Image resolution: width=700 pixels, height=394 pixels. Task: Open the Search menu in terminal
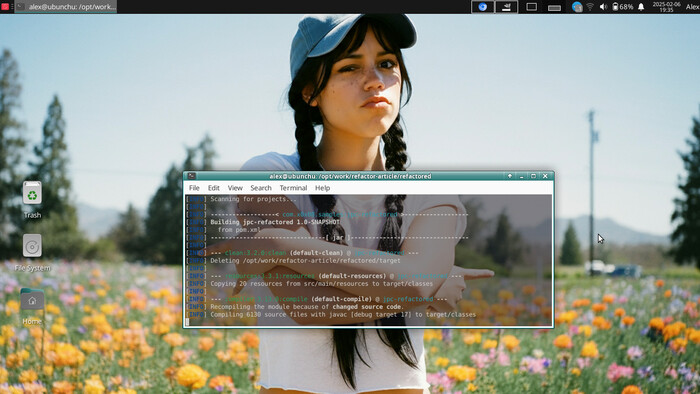pyautogui.click(x=261, y=188)
